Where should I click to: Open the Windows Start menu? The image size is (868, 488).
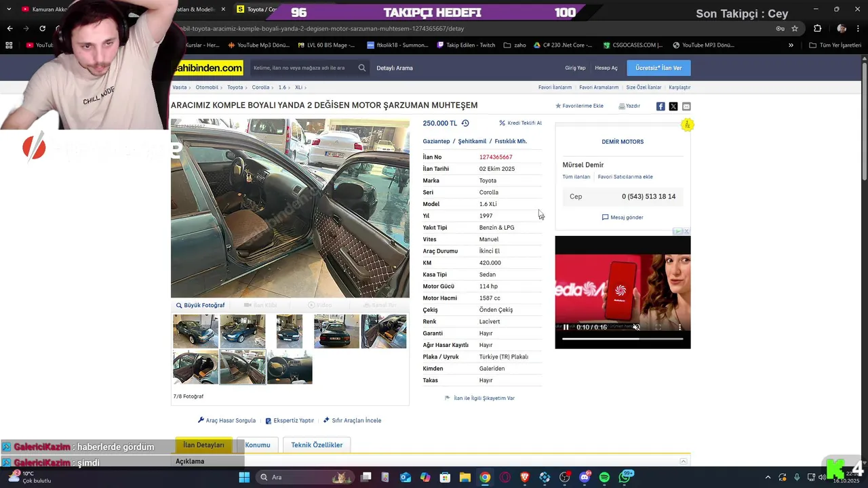click(x=244, y=477)
